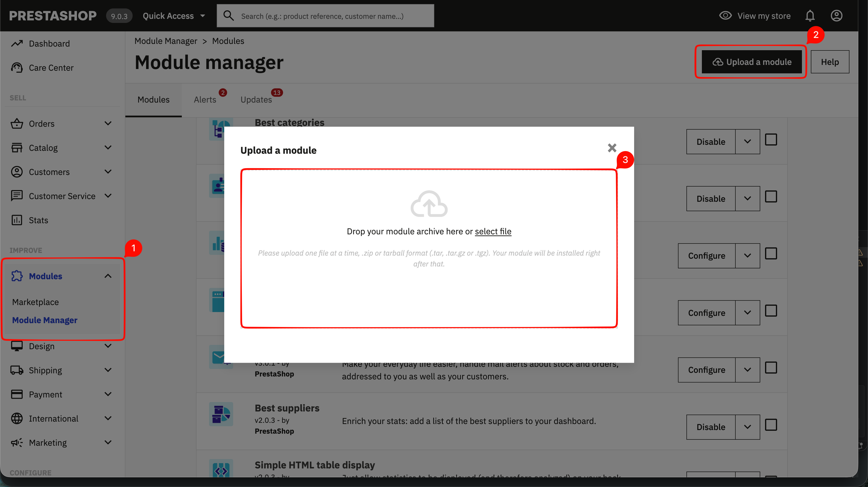Click the Dashboard trend icon

17,43
